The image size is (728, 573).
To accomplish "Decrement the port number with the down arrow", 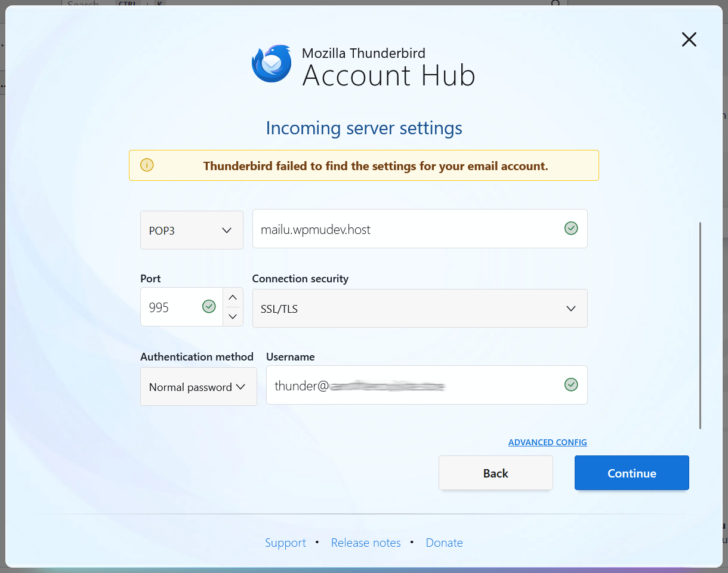I will pos(232,316).
